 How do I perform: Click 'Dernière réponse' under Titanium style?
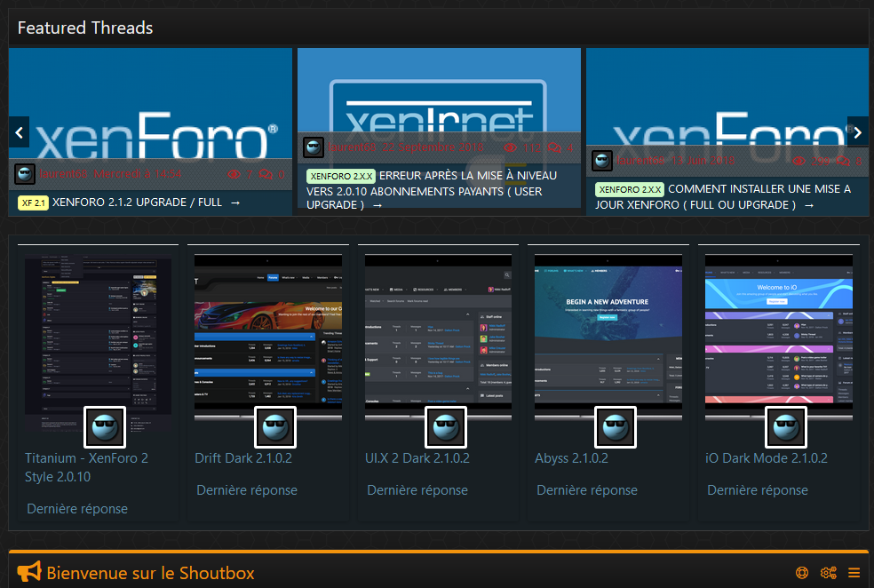pyautogui.click(x=77, y=509)
